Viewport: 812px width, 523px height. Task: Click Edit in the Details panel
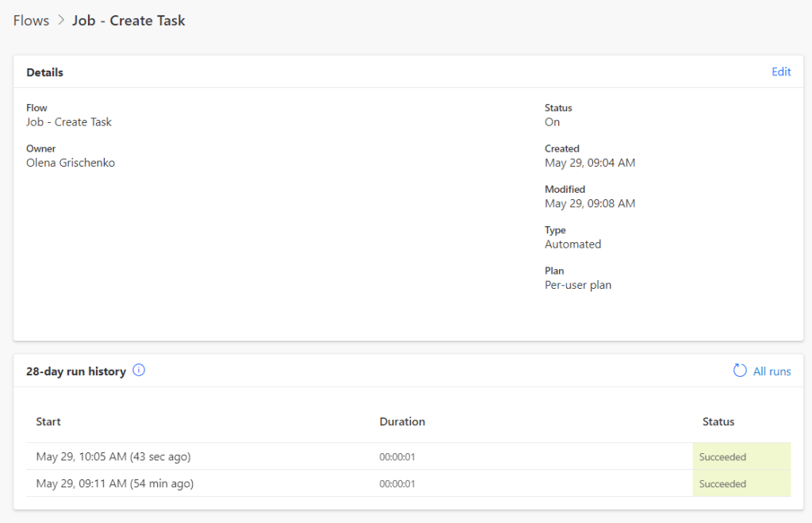click(x=781, y=71)
